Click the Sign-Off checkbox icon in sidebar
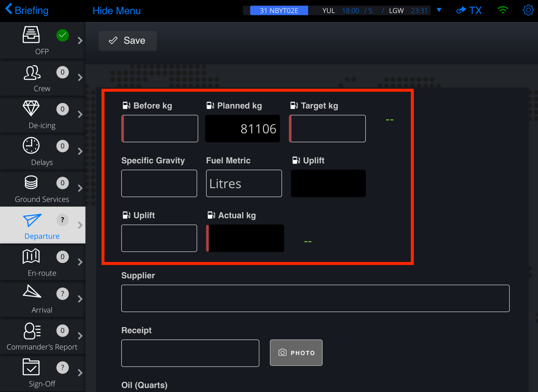 (31, 368)
